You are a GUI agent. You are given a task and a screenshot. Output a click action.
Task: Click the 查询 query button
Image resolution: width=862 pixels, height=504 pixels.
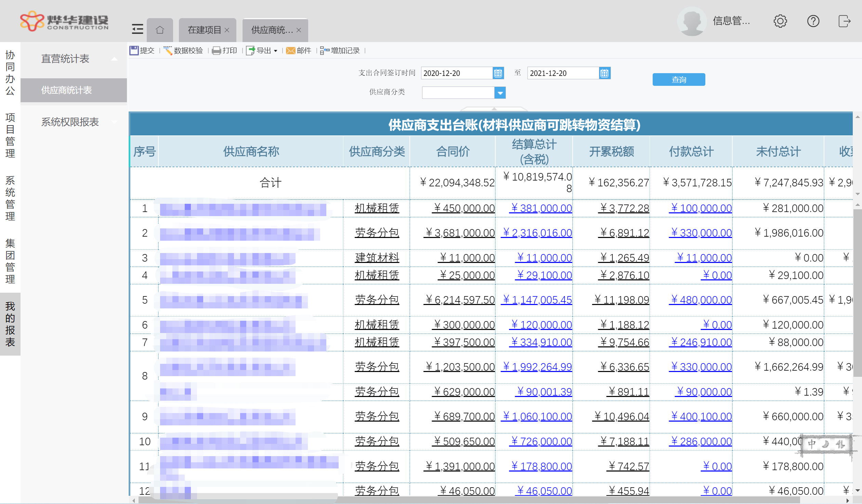point(679,80)
